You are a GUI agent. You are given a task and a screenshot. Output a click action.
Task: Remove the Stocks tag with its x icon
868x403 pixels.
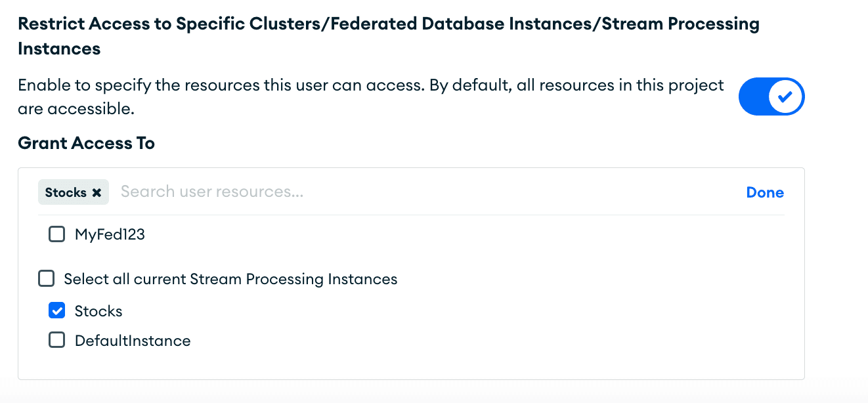97,193
